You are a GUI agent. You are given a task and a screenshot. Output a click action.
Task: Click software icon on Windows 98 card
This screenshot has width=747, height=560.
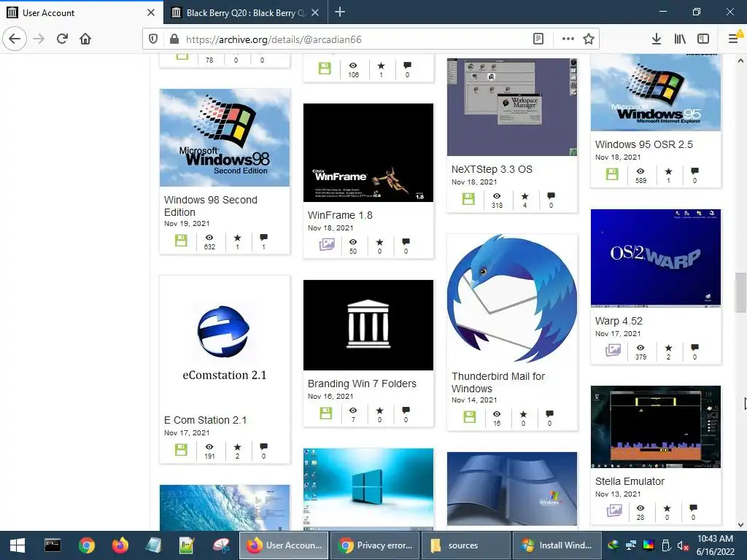tap(181, 241)
